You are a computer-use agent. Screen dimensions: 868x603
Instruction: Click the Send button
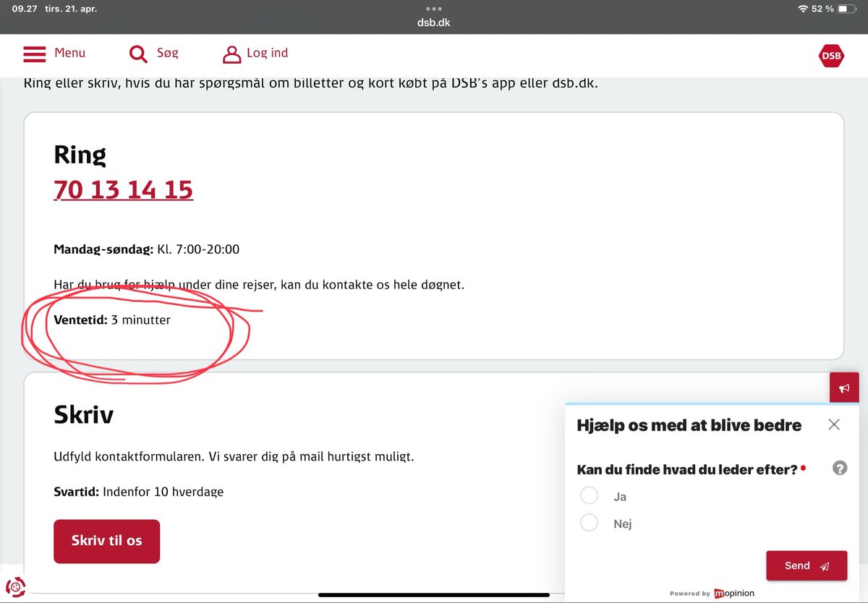(807, 565)
